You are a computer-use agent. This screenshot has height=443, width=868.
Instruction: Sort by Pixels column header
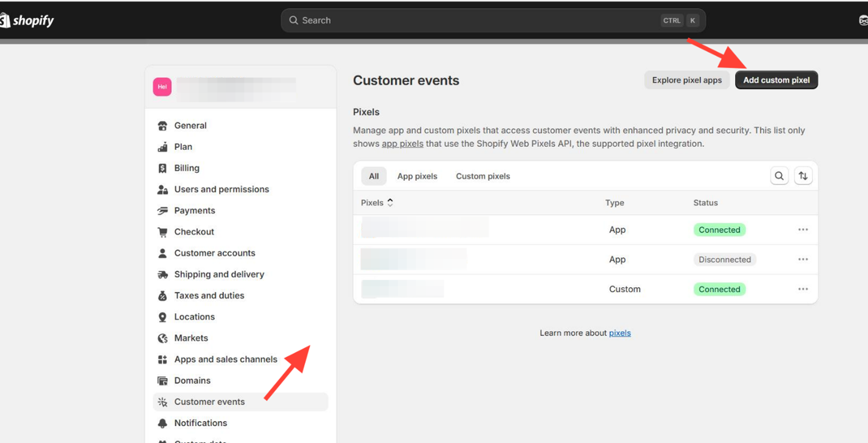click(377, 203)
